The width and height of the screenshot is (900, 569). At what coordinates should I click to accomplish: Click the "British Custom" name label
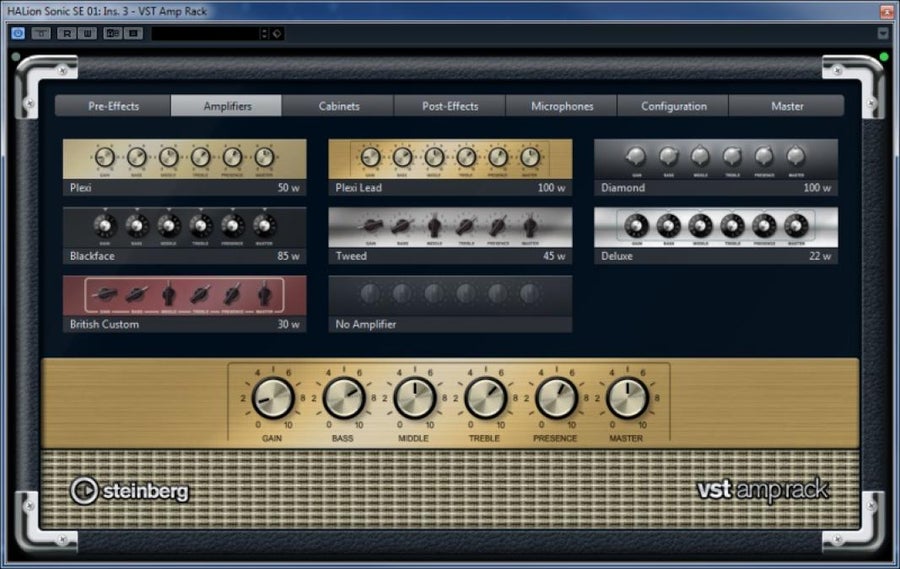click(104, 324)
